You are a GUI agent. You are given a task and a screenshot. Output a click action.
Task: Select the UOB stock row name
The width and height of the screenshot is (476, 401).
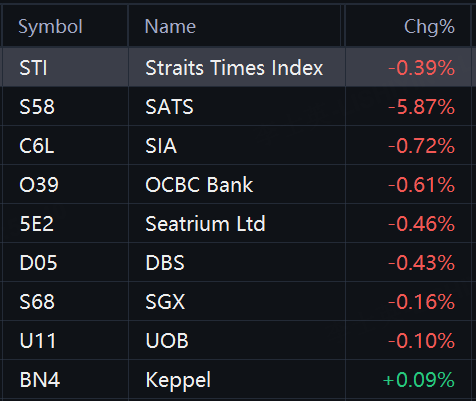[167, 341]
